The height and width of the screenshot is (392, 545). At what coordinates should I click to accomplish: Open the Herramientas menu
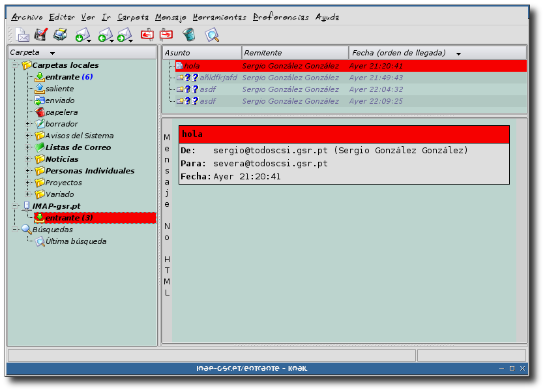pyautogui.click(x=220, y=17)
